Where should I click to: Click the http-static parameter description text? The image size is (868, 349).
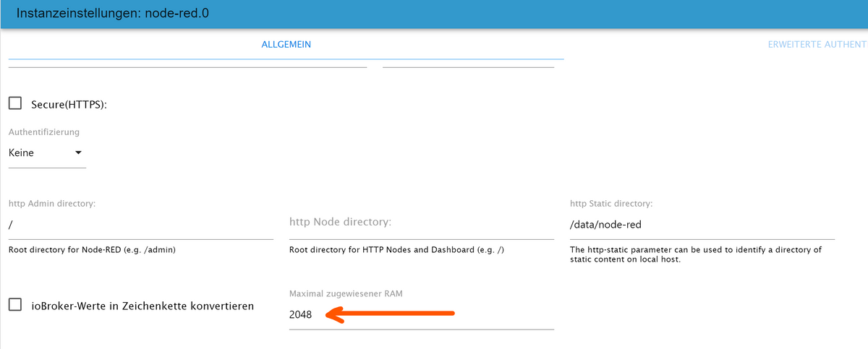tap(696, 254)
